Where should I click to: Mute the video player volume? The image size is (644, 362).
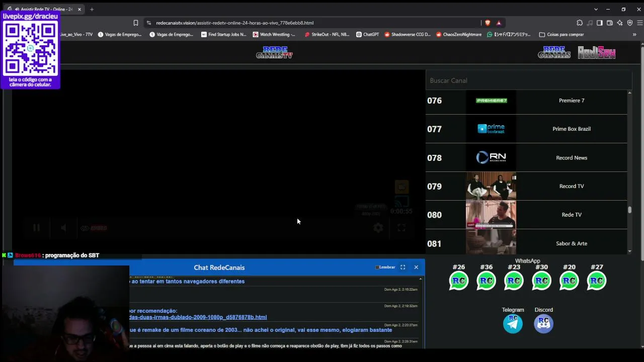63,228
